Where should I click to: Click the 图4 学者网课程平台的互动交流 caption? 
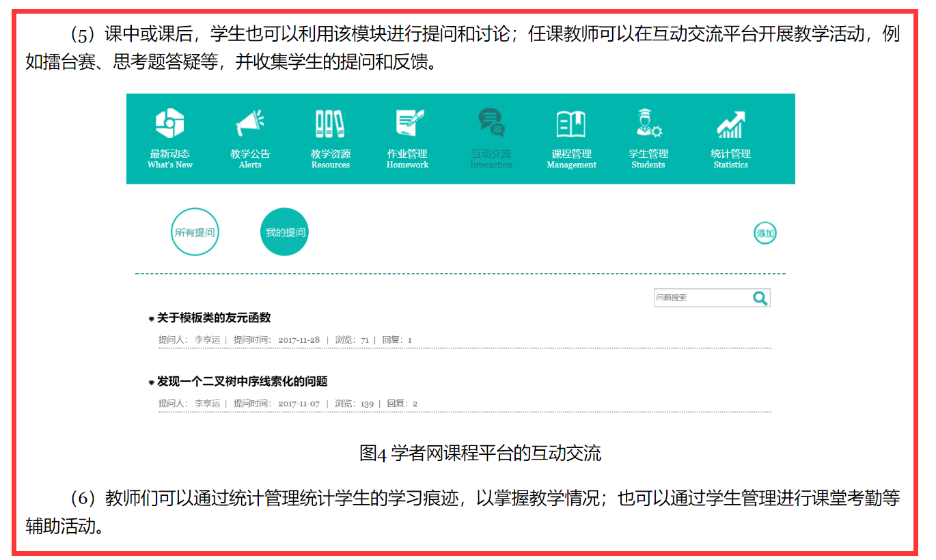point(480,453)
